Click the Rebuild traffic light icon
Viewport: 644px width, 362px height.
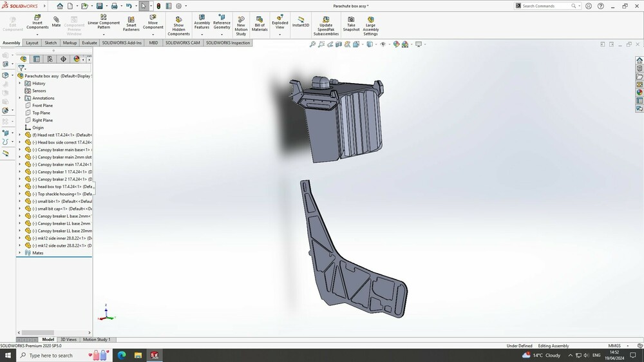click(158, 6)
